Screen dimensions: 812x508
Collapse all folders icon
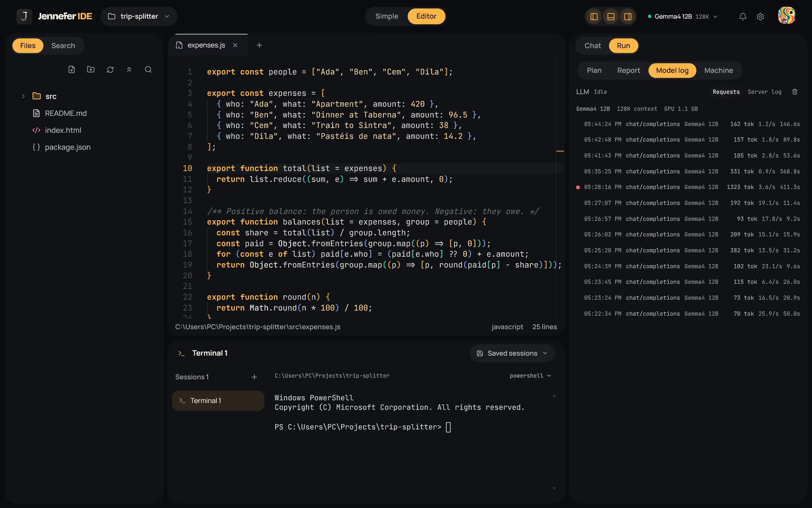(129, 69)
